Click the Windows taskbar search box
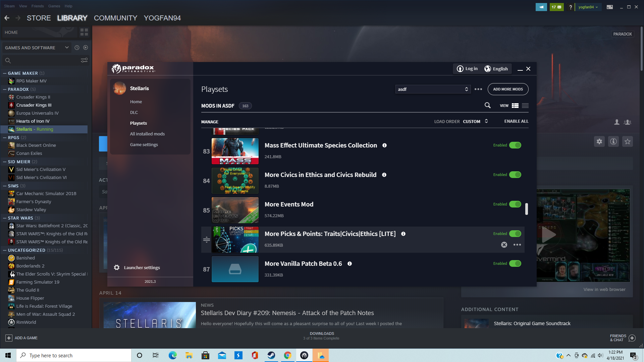Viewport: 644px width, 362px height. click(x=74, y=355)
